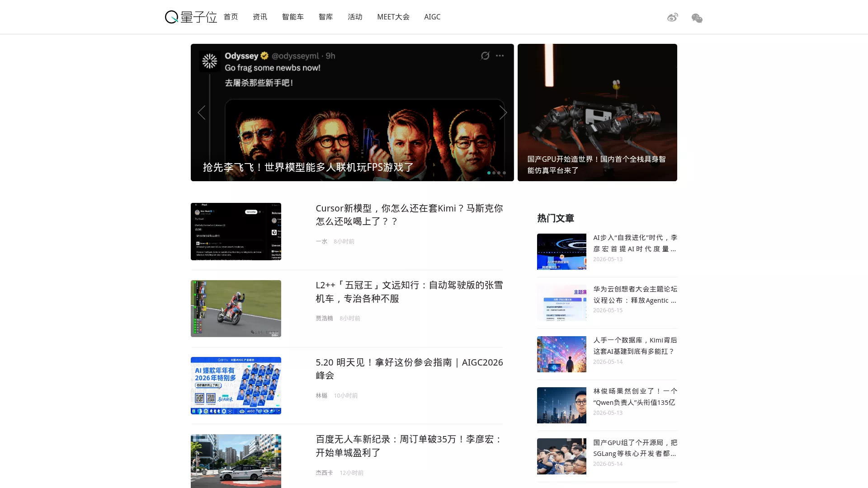Open the AIGC nav item
The width and height of the screenshot is (868, 488).
(432, 17)
